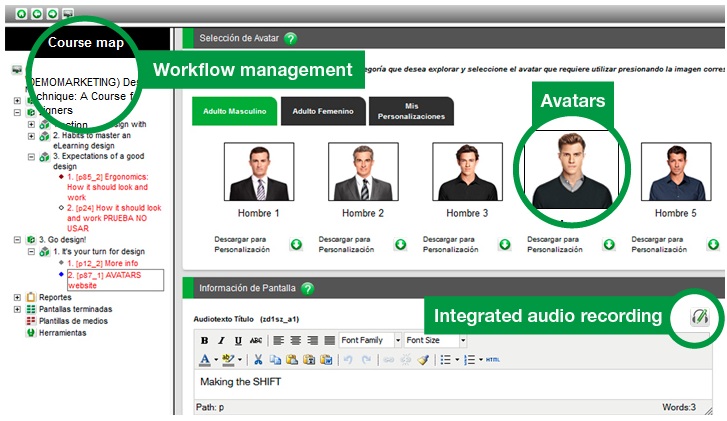
Task: Click help icon beside Información de Pantalla
Action: click(307, 288)
